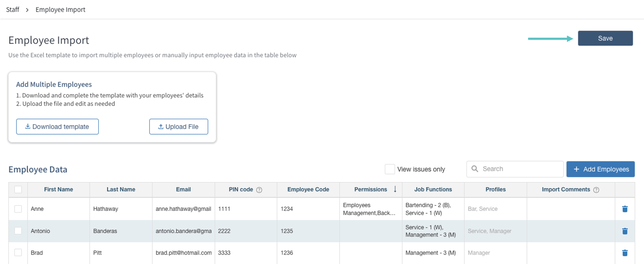
Task: Click the PIN code help question icon
Action: (x=259, y=190)
